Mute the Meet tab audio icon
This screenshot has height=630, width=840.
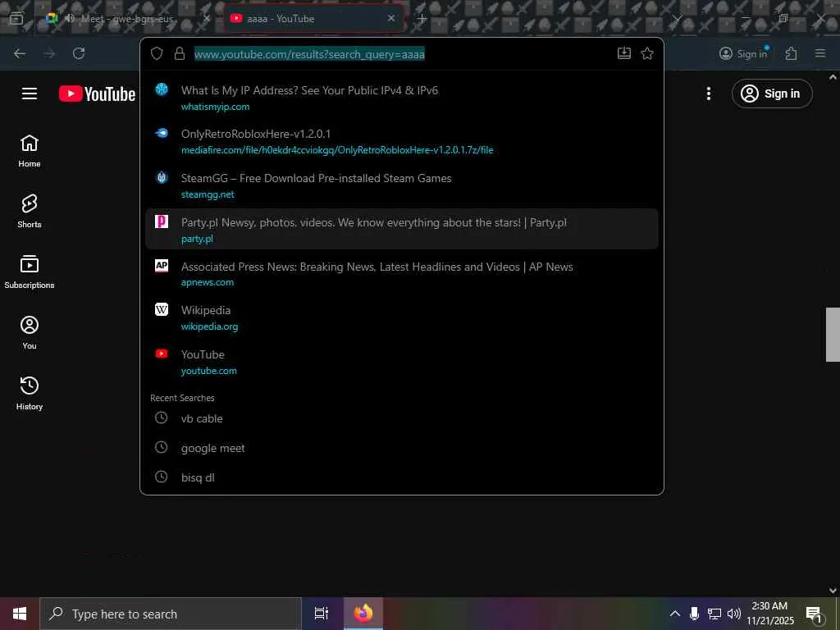pos(70,18)
